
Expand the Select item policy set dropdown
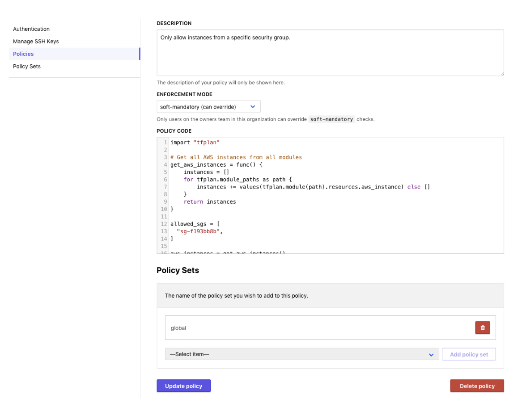[x=302, y=354]
